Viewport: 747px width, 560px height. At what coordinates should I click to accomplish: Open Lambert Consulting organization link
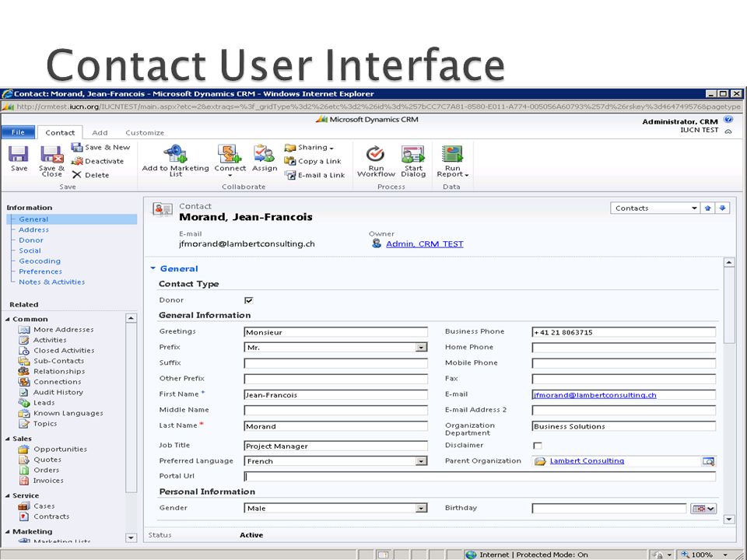click(587, 460)
